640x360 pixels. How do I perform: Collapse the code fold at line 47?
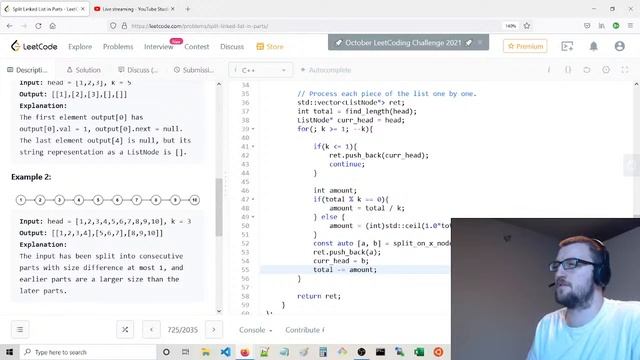(253, 199)
